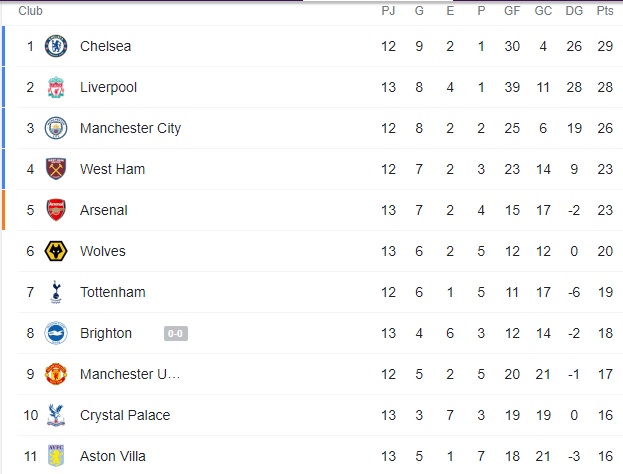The height and width of the screenshot is (474, 623).
Task: Click the Pts column header
Action: click(605, 11)
